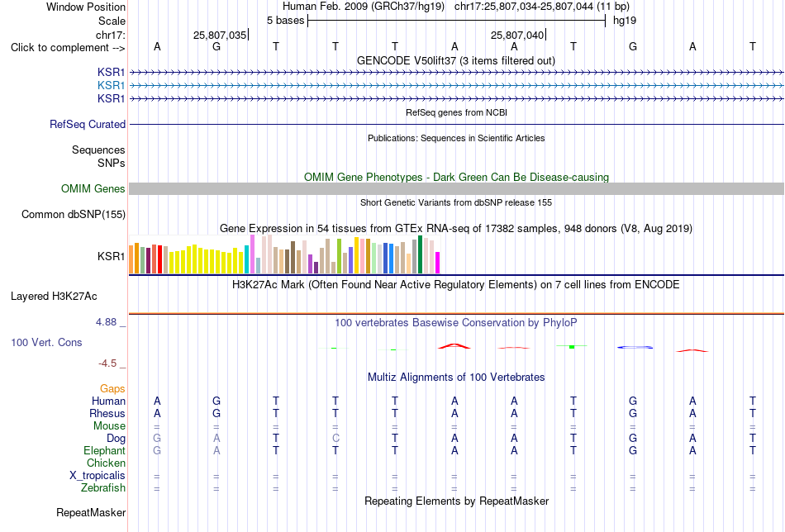The image size is (785, 532).
Task: Click the GTEx Gene Expression track title
Action: [456, 229]
